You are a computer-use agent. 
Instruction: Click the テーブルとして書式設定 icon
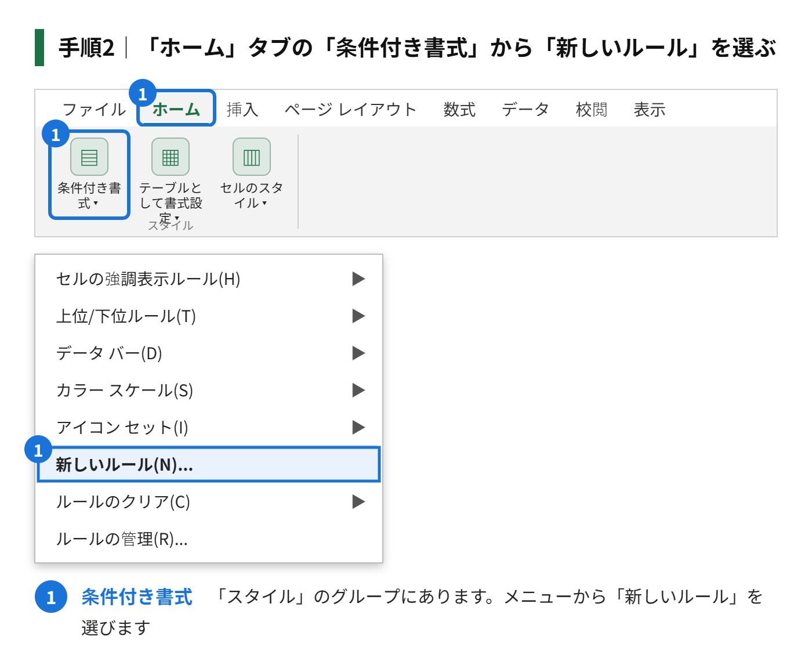point(171,157)
